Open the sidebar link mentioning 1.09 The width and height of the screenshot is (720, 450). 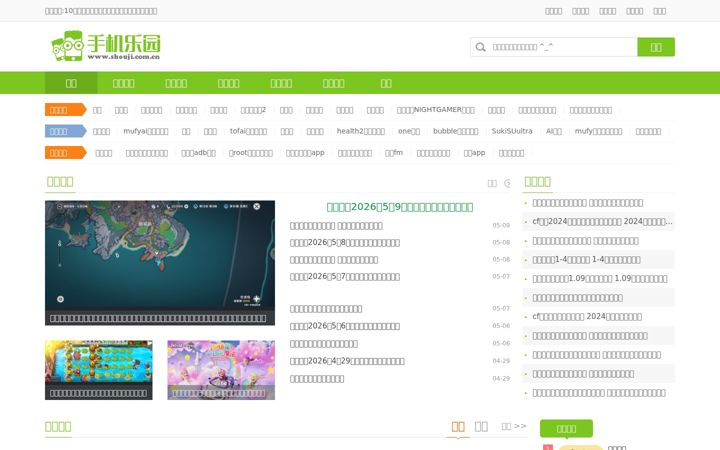pos(600,279)
